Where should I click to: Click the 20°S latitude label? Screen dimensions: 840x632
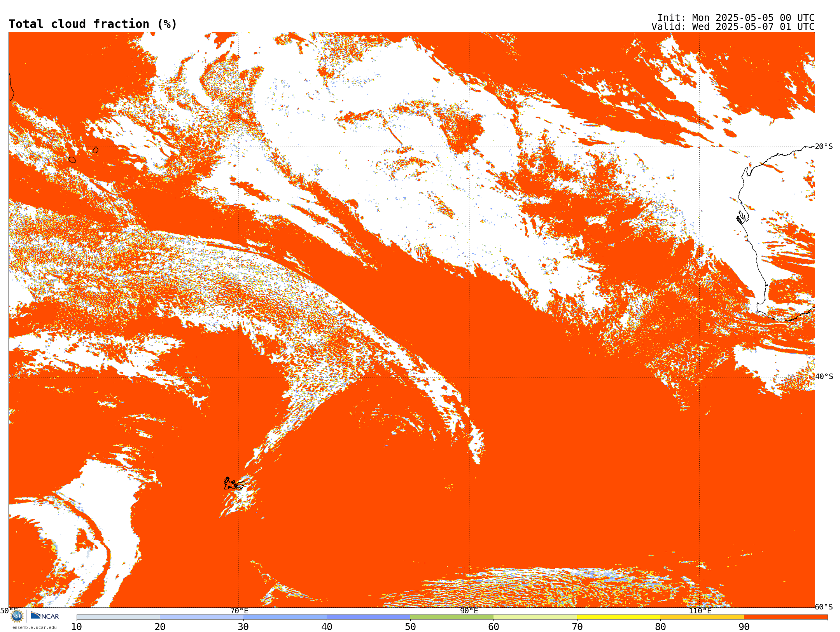(x=824, y=147)
